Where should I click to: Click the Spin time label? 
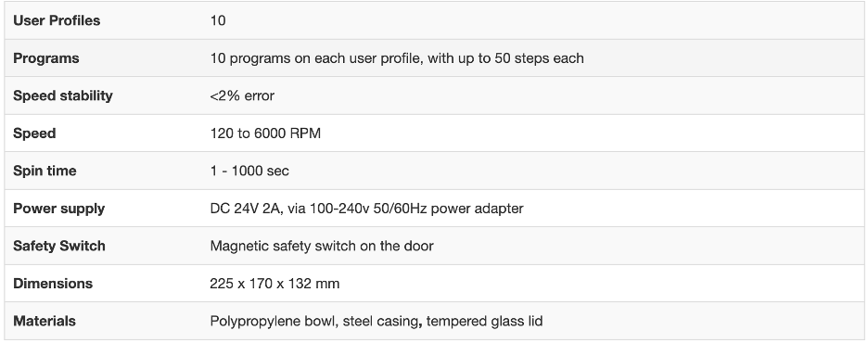45,171
